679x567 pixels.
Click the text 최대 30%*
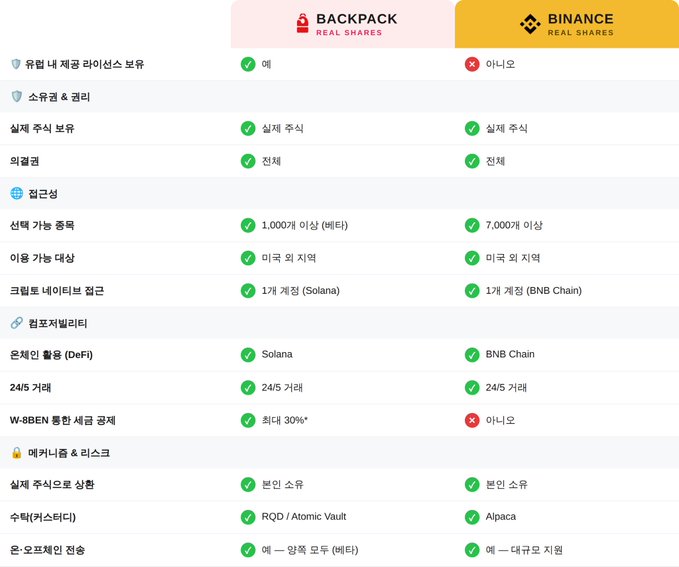coord(285,420)
